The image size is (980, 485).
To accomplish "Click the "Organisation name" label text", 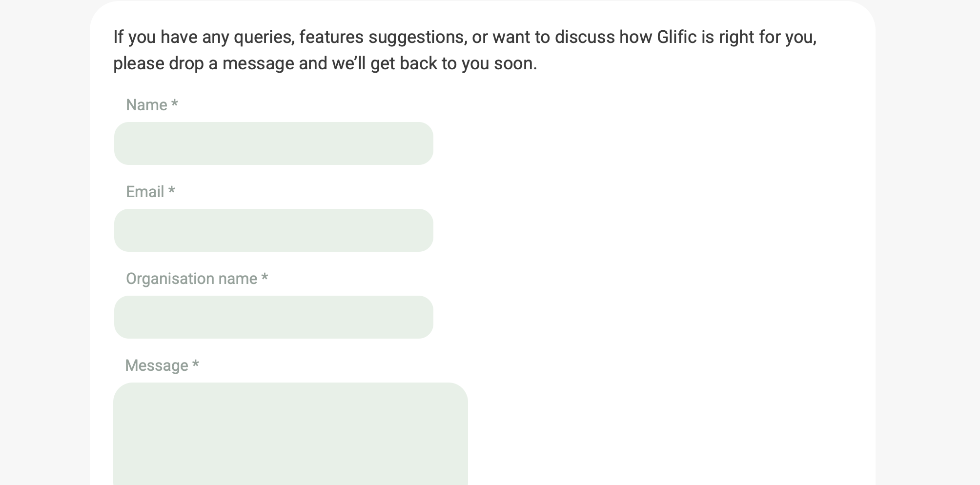I will pos(191,279).
